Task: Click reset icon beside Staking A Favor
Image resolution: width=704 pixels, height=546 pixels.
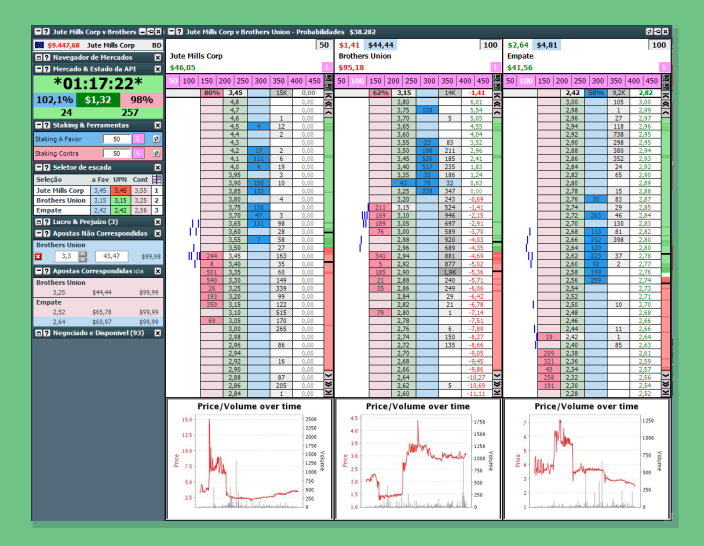Action: coord(156,139)
